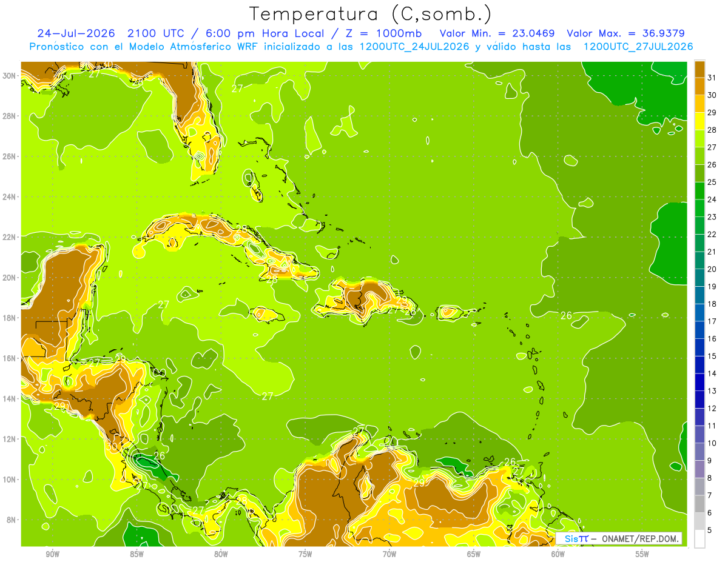Viewport: 728px width, 562px height.
Task: Click color-scale value "30"
Action: tap(712, 95)
